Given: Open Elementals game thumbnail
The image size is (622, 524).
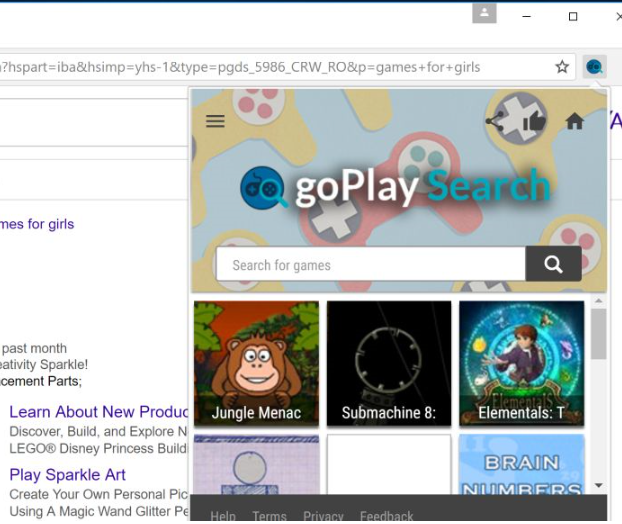Looking at the screenshot, I should pyautogui.click(x=521, y=364).
